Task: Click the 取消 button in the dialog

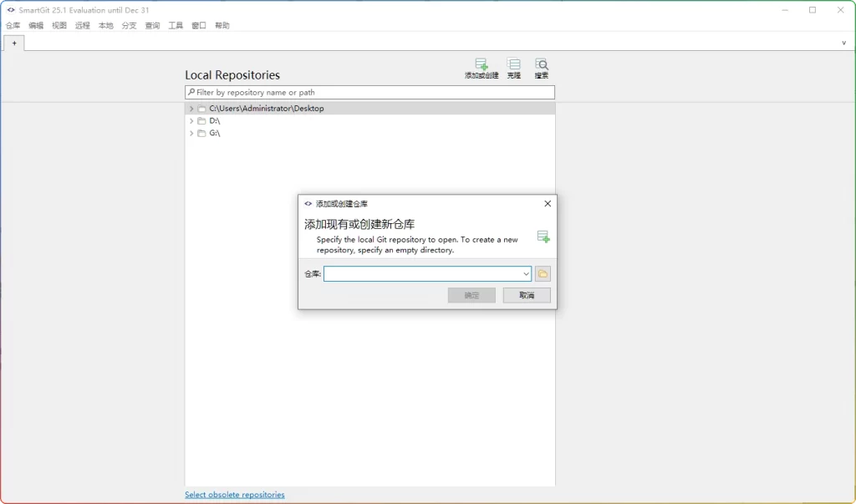Action: pos(527,294)
